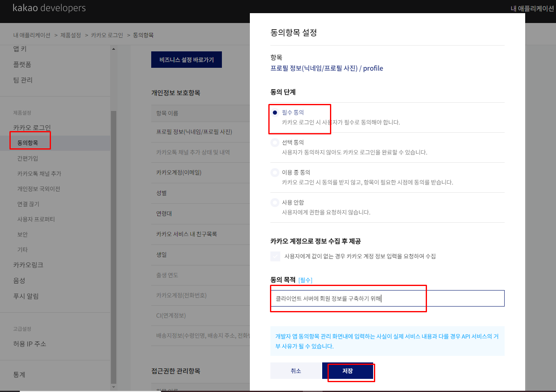Click the 배송지정보 table row
This screenshot has width=556, height=392.
pyautogui.click(x=201, y=336)
